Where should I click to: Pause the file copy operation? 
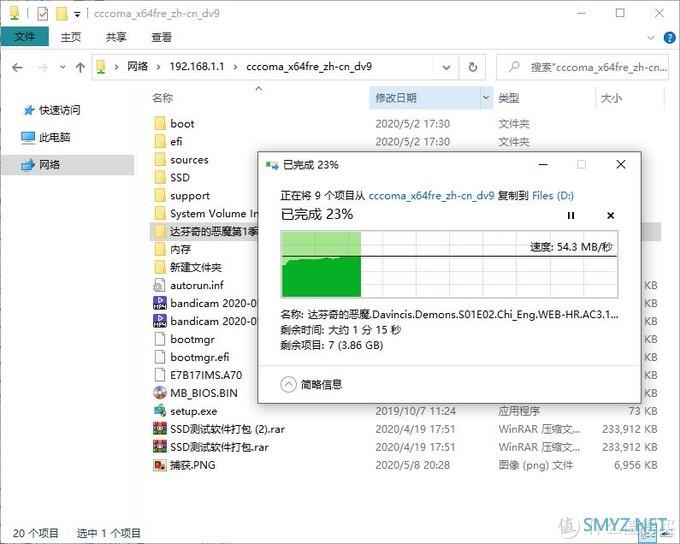pyautogui.click(x=571, y=216)
